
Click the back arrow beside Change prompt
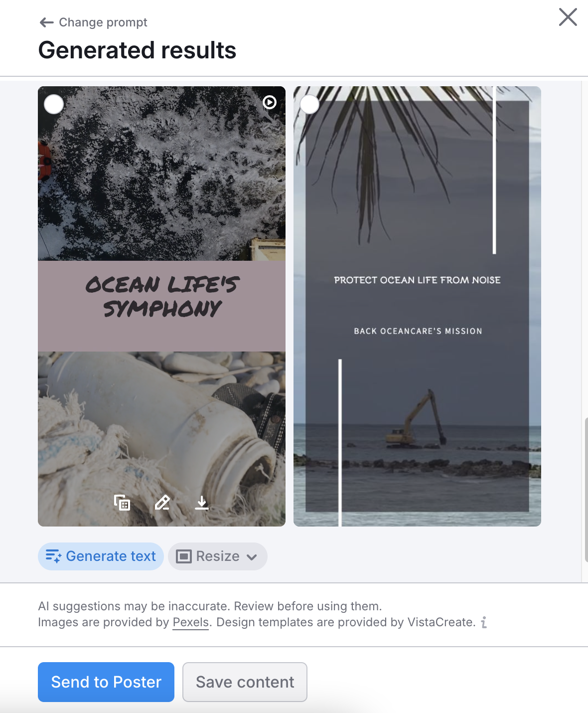[x=46, y=22]
